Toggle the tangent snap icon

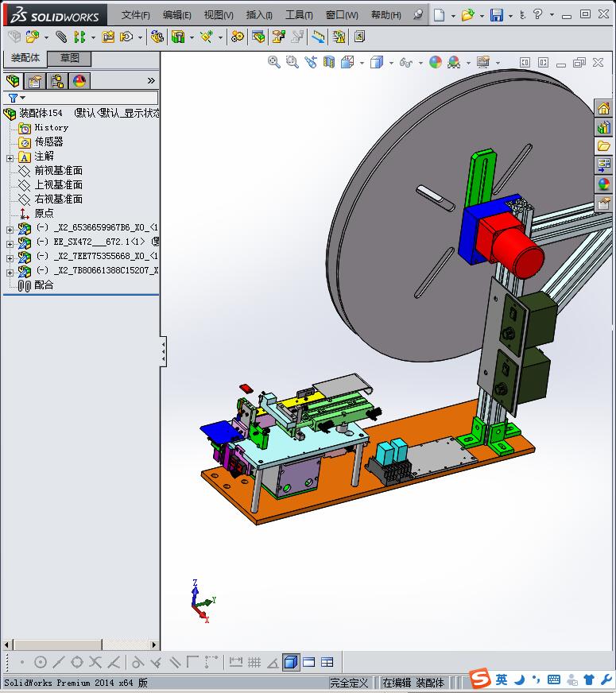138,662
